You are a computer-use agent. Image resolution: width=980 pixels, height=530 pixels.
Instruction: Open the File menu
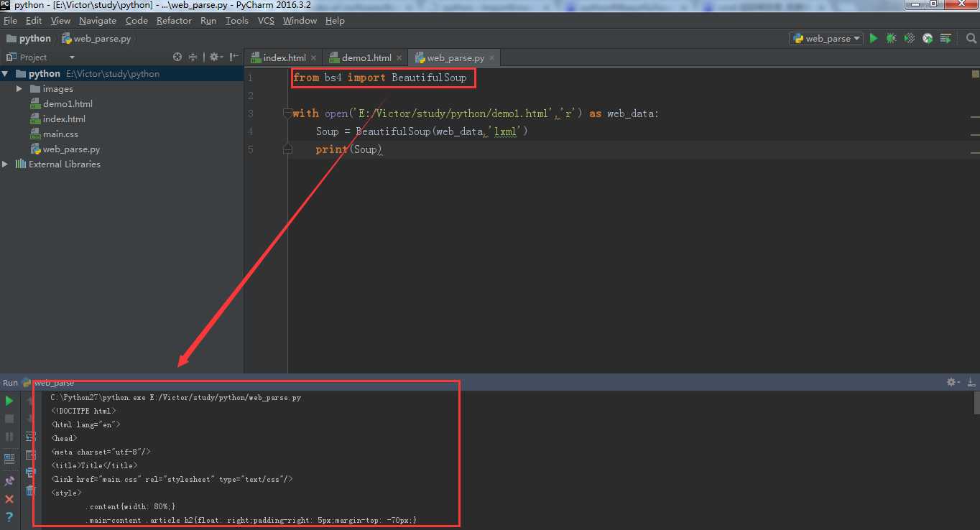coord(10,21)
